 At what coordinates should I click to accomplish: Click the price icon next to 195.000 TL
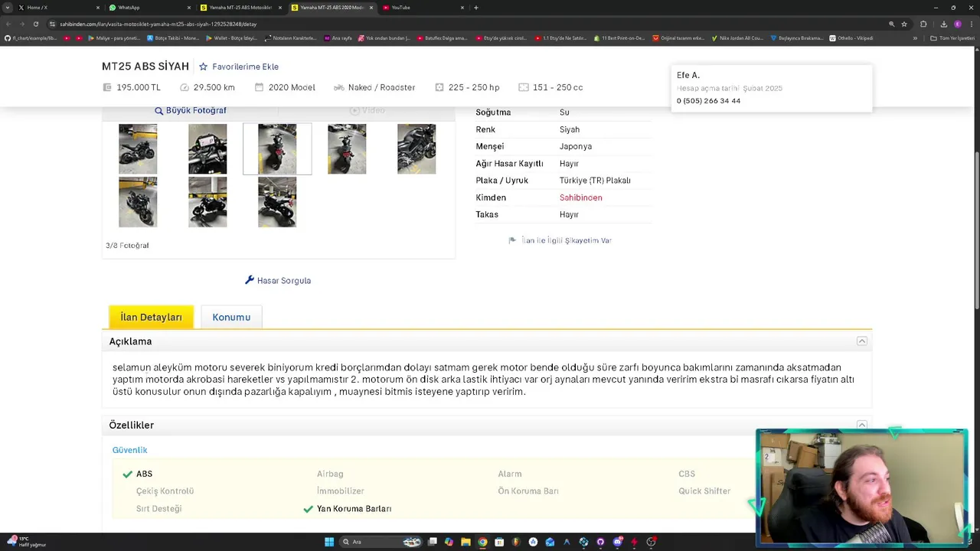[x=106, y=87]
